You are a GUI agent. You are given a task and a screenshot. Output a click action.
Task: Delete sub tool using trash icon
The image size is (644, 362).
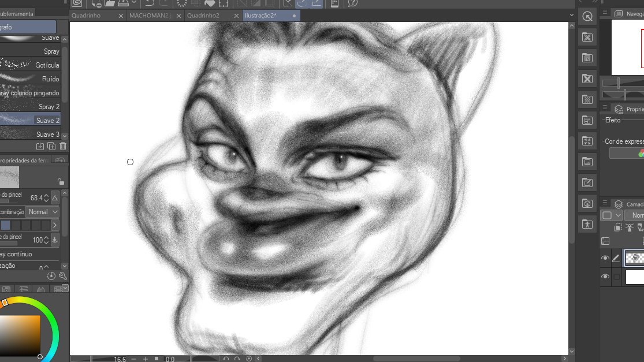[x=63, y=147]
